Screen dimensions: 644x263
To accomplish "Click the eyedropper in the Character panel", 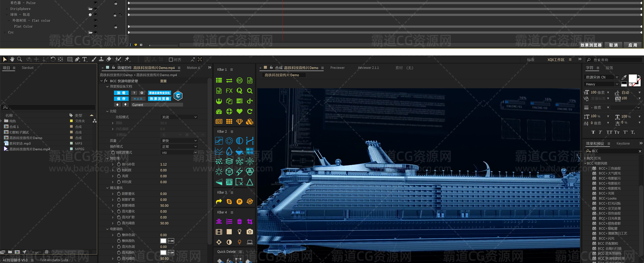I will point(624,78).
